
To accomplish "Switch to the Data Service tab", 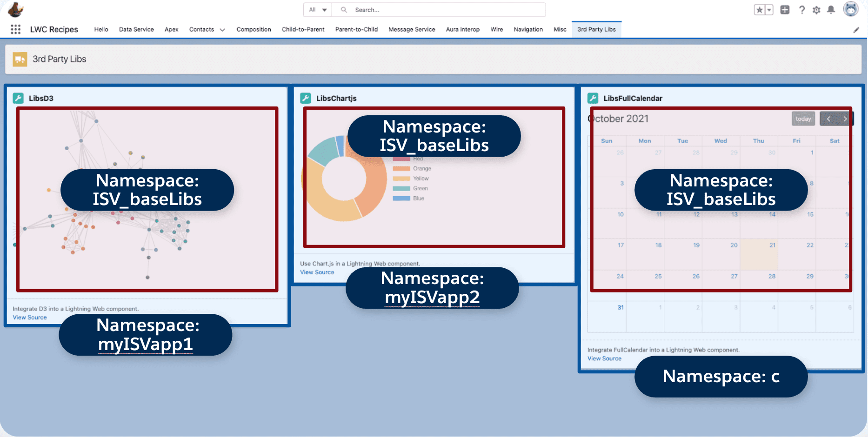I will [x=136, y=29].
